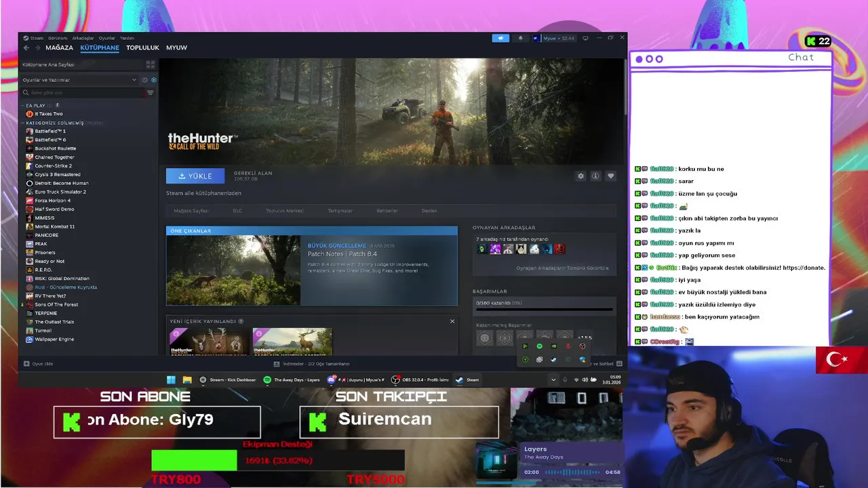
Task: Click Steam icon in tray popup
Action: coord(553,360)
